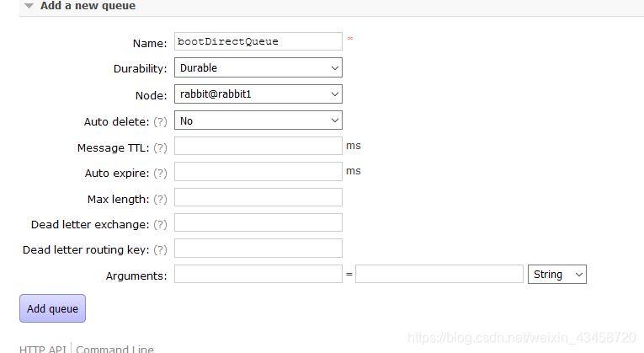Click the Auto delete help (?) icon
Screen dimensions: 644x353
(x=160, y=121)
